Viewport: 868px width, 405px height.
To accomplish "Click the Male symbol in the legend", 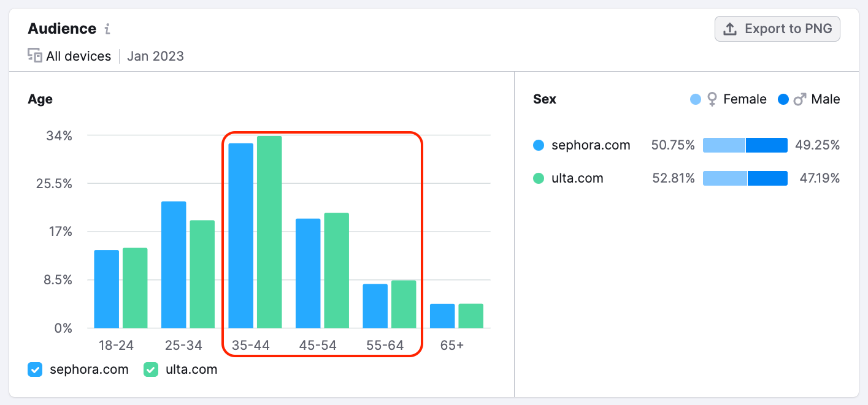I will [x=799, y=99].
